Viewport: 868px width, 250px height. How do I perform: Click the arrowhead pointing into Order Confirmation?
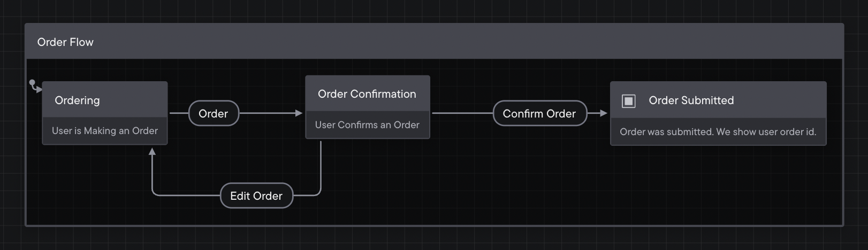[299, 113]
